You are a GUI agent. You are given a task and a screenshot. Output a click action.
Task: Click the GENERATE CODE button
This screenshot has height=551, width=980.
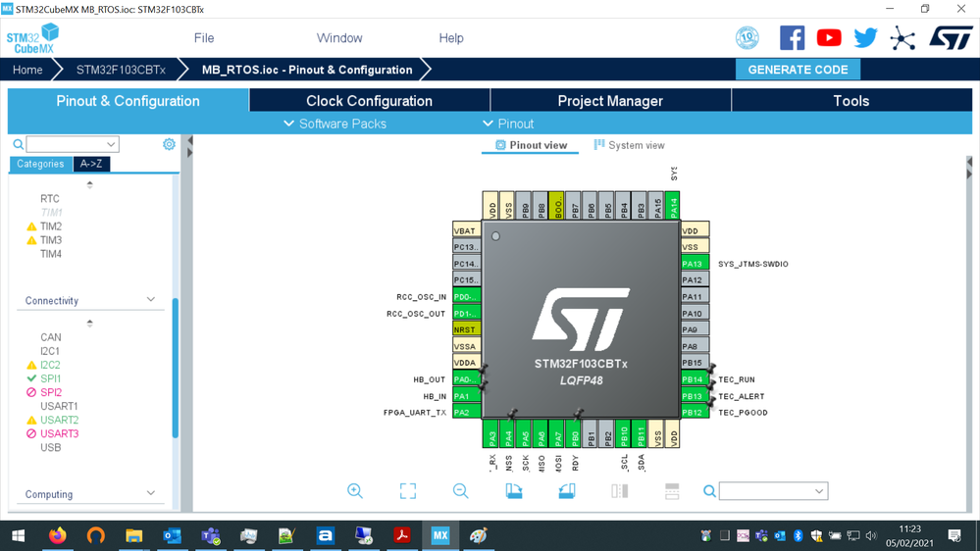pos(798,70)
